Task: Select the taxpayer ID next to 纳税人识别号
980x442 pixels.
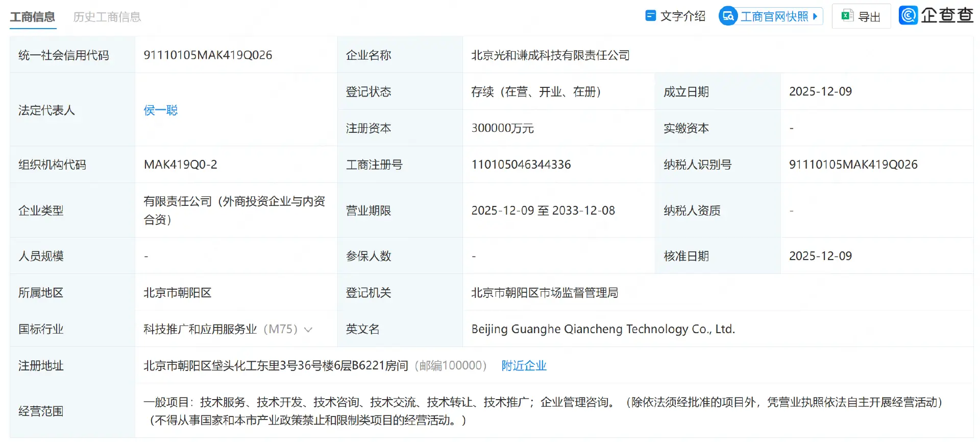Action: click(x=853, y=165)
